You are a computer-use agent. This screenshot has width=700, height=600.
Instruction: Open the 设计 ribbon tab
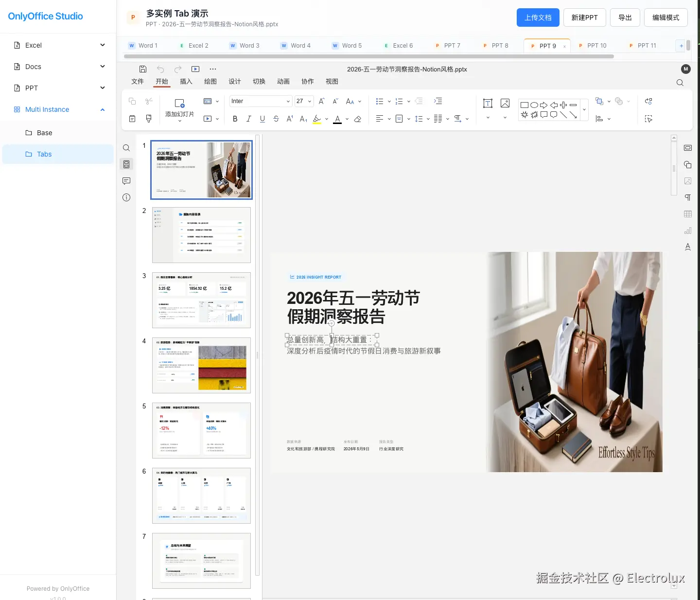point(235,82)
